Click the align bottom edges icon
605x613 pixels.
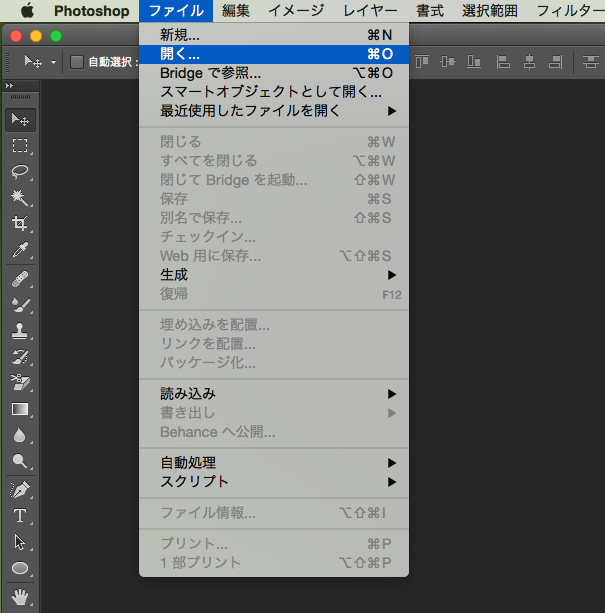[x=474, y=62]
